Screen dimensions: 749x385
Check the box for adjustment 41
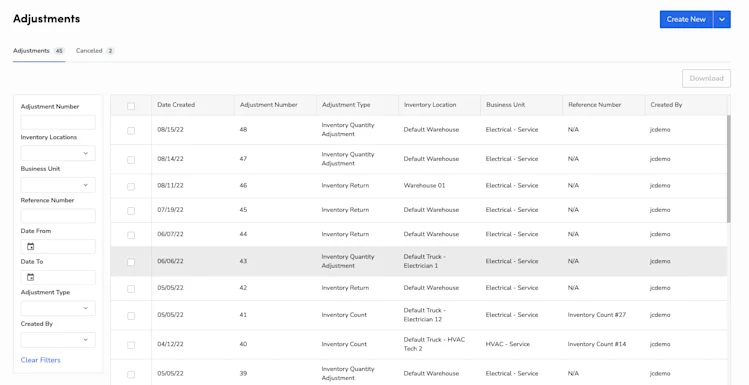click(x=131, y=316)
